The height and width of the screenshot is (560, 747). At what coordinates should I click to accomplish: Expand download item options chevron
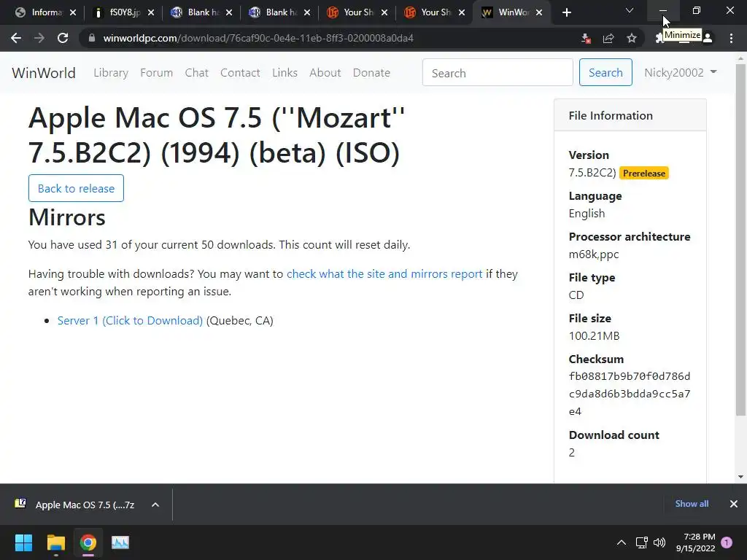[x=155, y=505]
